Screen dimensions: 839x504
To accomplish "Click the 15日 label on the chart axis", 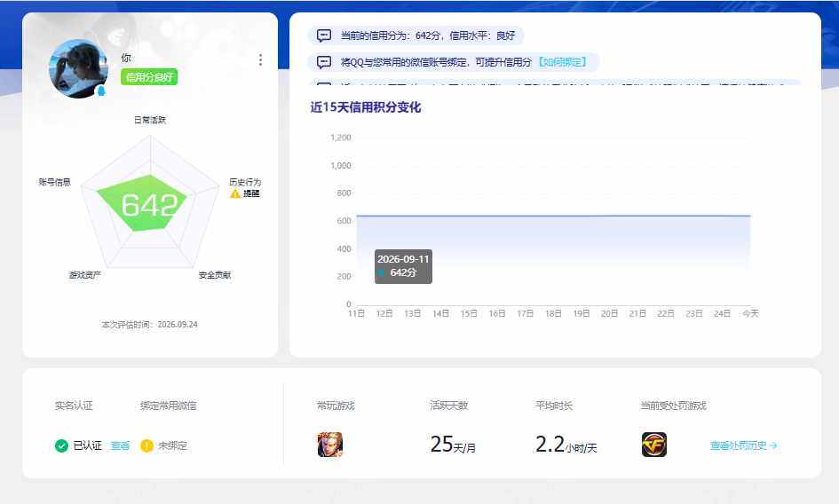I will tap(469, 313).
